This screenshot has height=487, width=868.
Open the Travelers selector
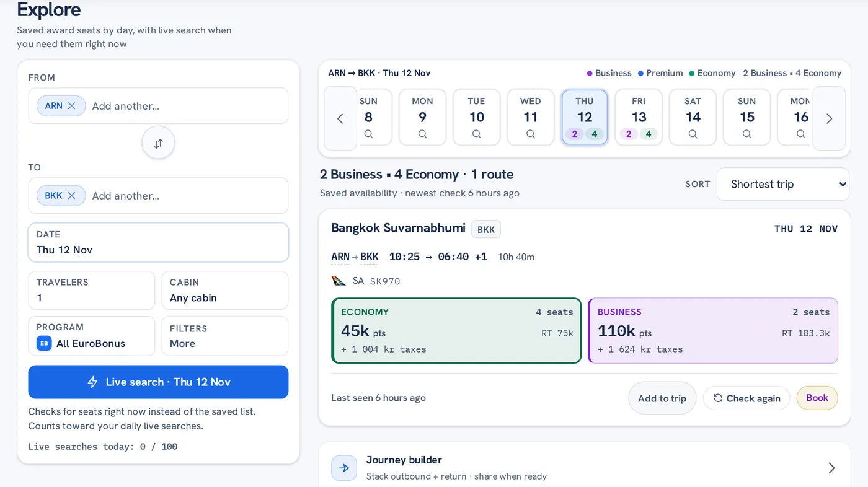[92, 290]
